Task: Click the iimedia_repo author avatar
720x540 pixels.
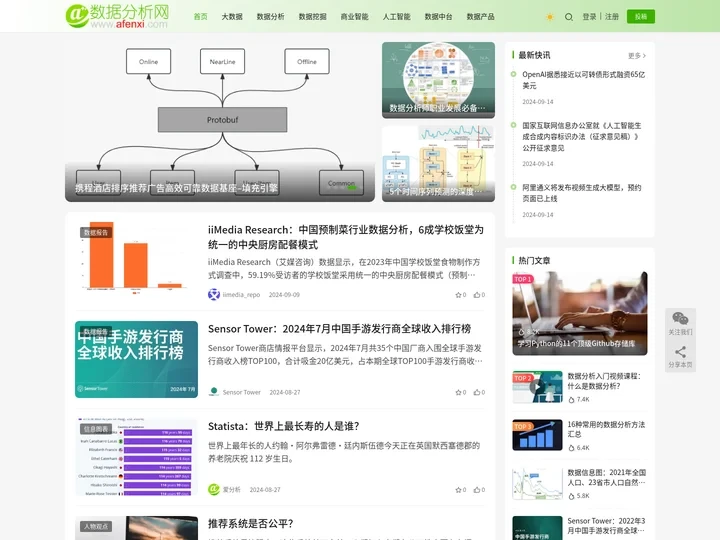Action: [214, 294]
